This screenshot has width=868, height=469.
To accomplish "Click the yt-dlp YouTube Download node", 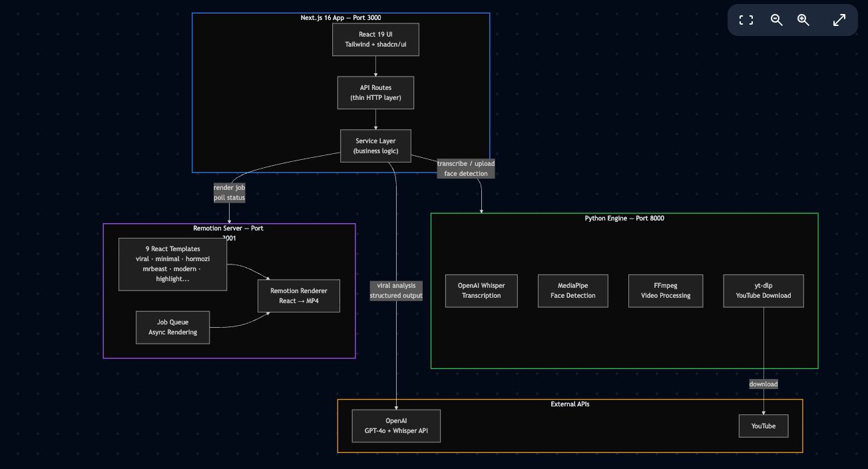I will [763, 290].
